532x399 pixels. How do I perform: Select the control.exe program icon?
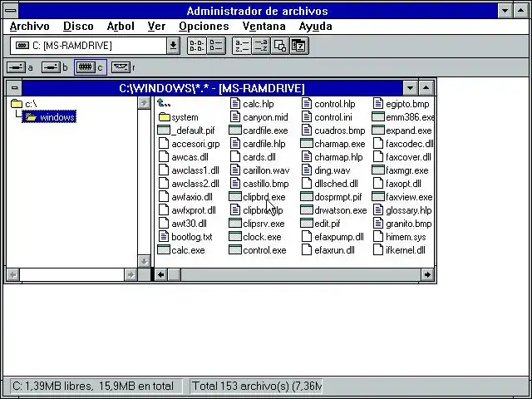[x=235, y=250]
